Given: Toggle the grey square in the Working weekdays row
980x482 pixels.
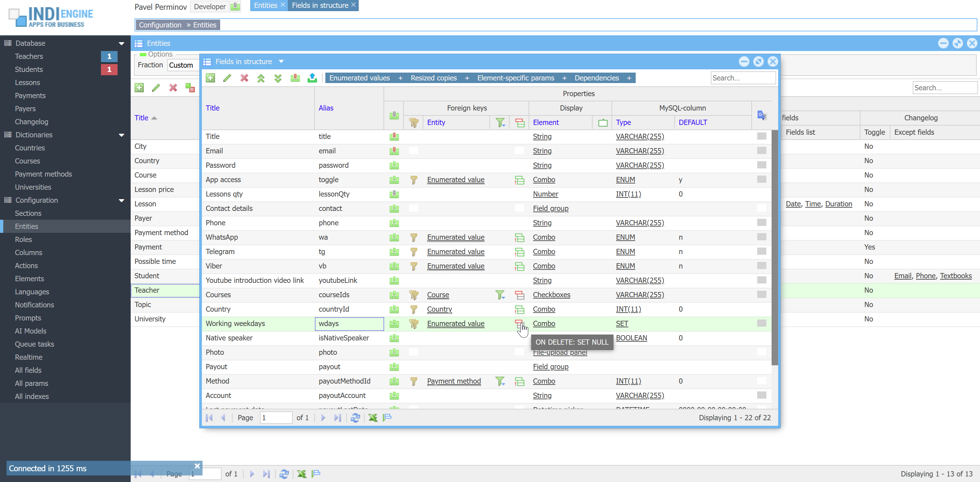Looking at the screenshot, I should pos(761,323).
